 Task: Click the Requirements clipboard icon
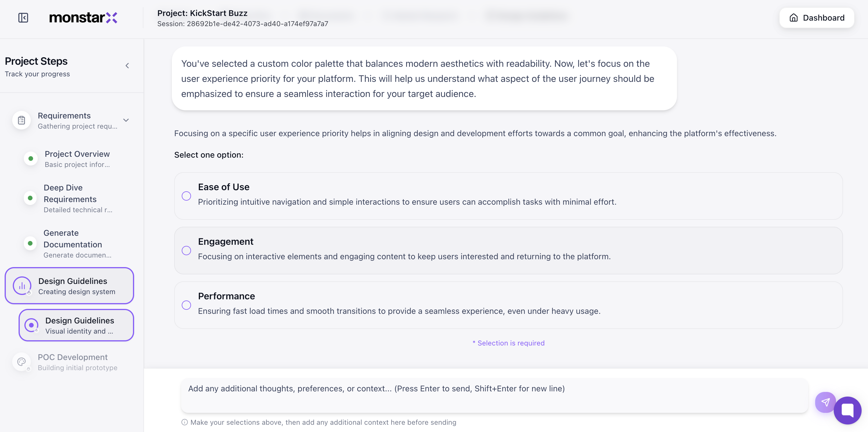tap(21, 120)
